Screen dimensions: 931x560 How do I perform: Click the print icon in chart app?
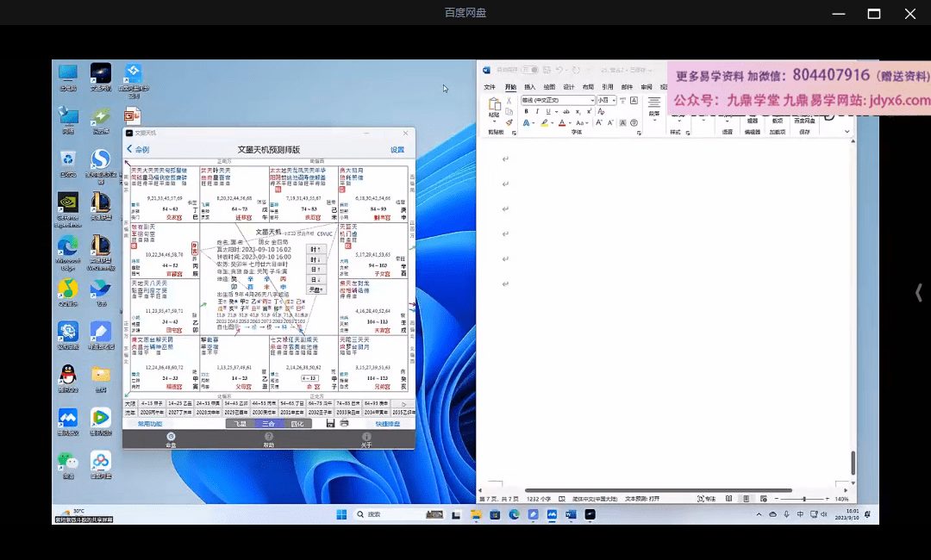point(345,424)
